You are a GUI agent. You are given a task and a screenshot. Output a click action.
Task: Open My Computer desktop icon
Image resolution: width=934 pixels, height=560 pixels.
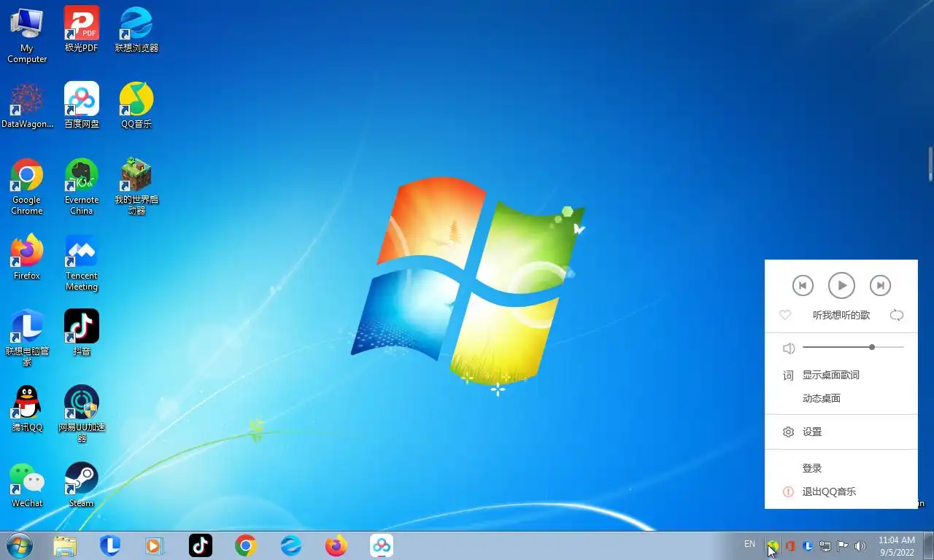pos(27,36)
